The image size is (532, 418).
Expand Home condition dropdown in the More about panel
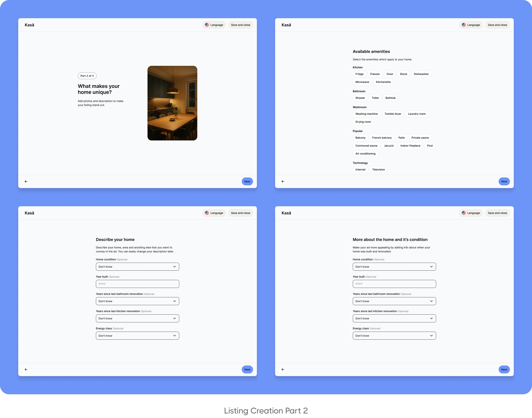[x=394, y=266]
